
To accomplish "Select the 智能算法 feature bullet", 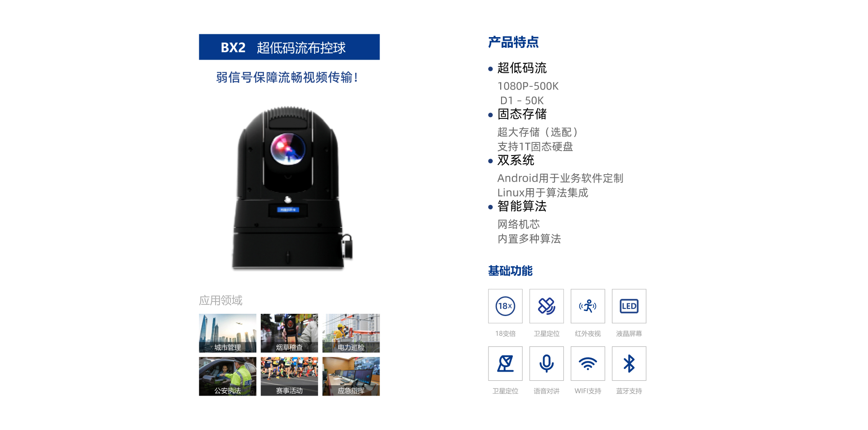I will pyautogui.click(x=522, y=207).
